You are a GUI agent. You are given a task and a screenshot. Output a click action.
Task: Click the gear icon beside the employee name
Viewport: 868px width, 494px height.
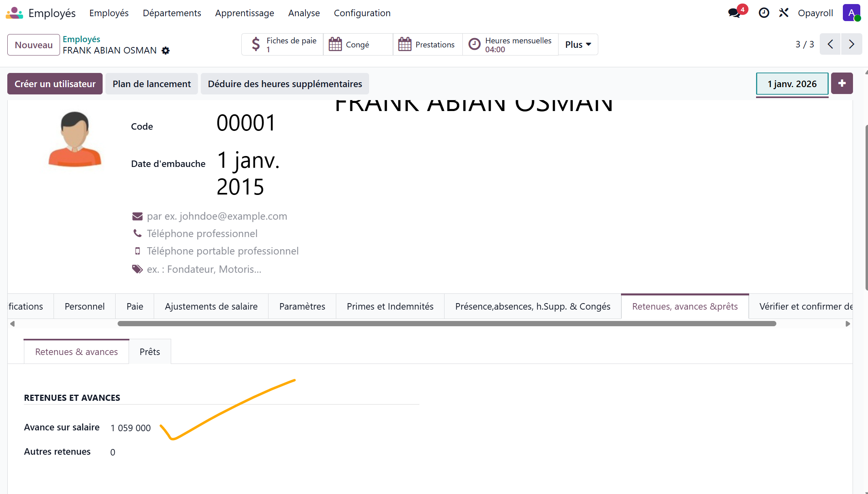point(165,51)
